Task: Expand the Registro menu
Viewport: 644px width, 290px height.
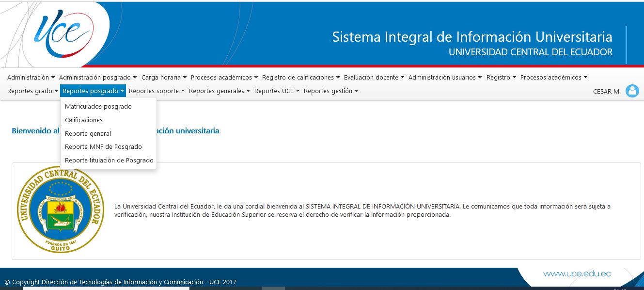Action: point(501,77)
